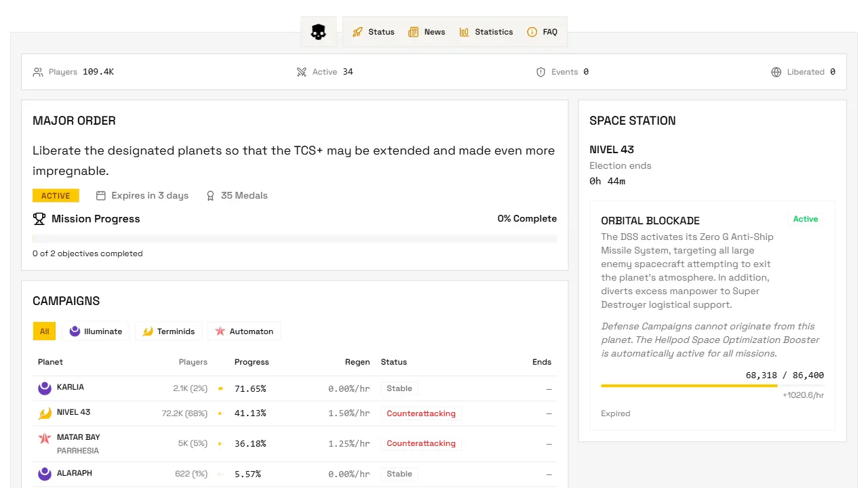Click the Orbital Blockade progress bar
The width and height of the screenshot is (868, 488).
pyautogui.click(x=712, y=386)
